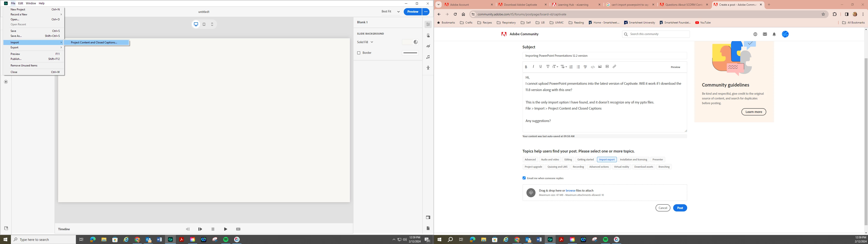
Task: Open the Best Fit zoom dropdown
Action: click(x=390, y=12)
